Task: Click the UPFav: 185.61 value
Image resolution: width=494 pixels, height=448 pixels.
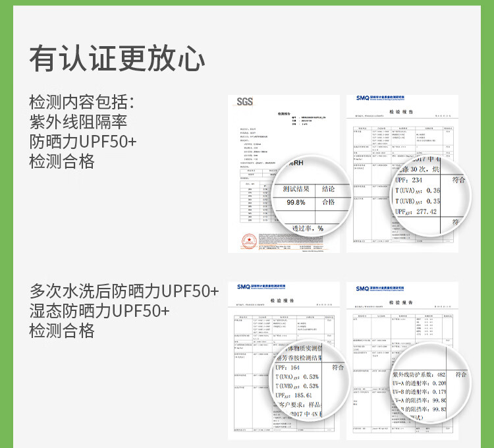Action: [294, 395]
